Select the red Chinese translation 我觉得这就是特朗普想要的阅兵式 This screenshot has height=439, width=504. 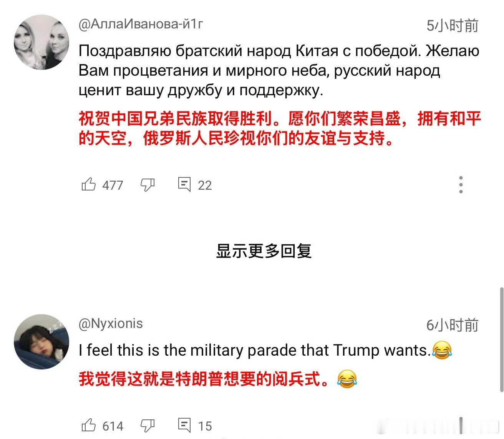pyautogui.click(x=204, y=379)
